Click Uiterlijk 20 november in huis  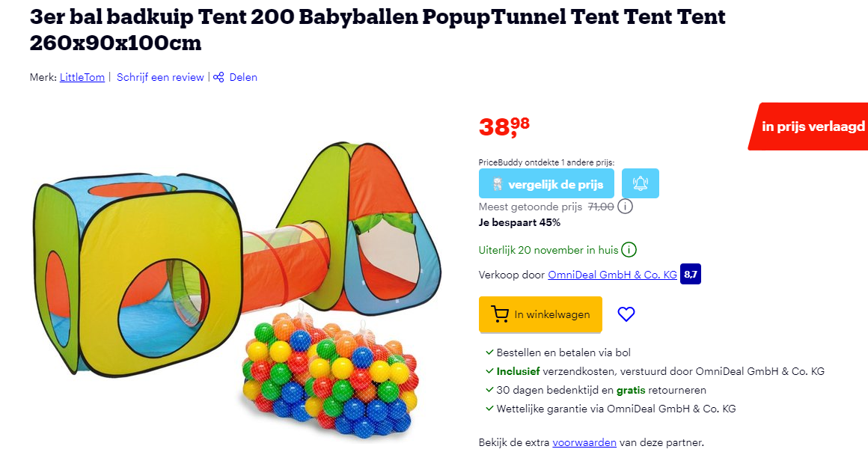544,249
